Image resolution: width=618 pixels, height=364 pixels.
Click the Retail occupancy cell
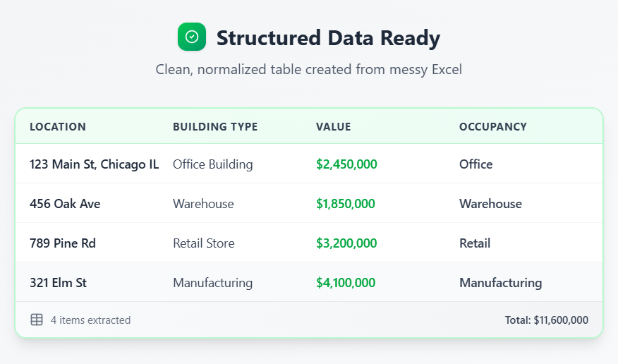(475, 243)
